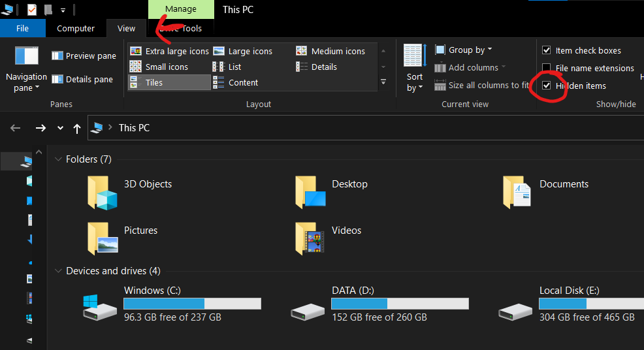Viewport: 644px width, 350px height.
Task: Click the Up directory arrow
Action: pyautogui.click(x=77, y=128)
